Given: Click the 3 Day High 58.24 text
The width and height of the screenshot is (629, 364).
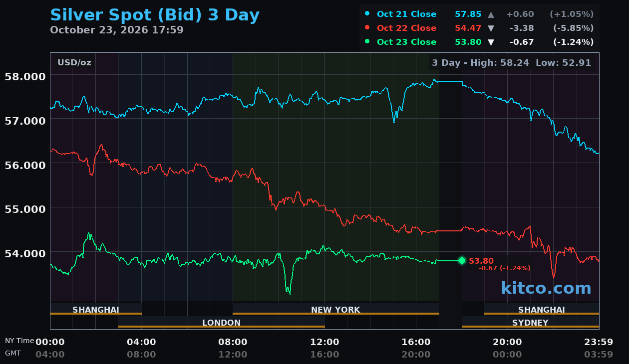Looking at the screenshot, I should tap(480, 63).
